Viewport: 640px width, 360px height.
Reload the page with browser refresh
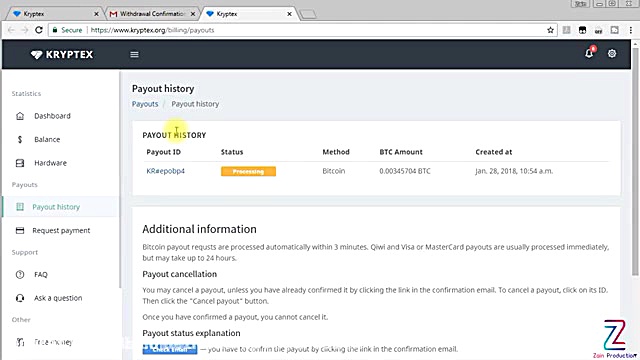pyautogui.click(x=39, y=30)
